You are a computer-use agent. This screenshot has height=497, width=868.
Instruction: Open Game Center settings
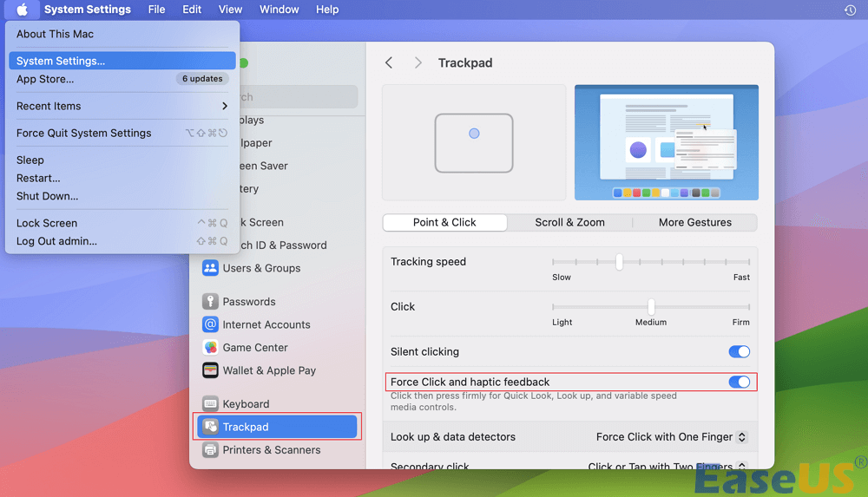(277, 348)
